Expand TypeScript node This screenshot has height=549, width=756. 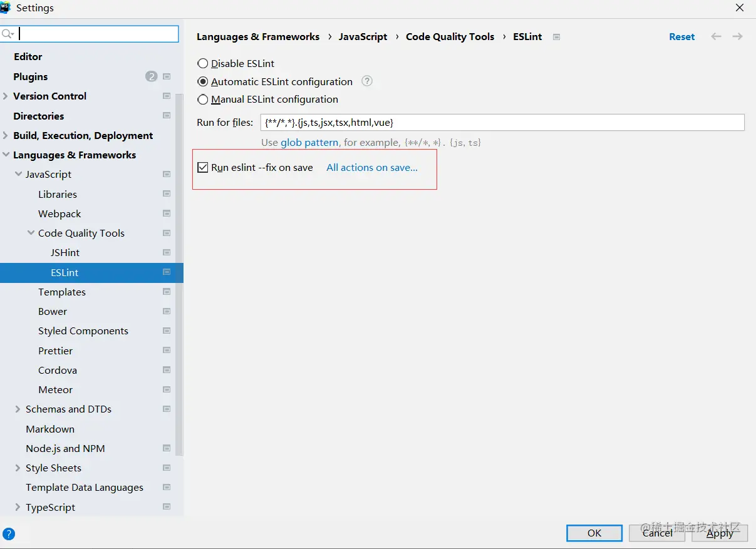[x=18, y=507]
